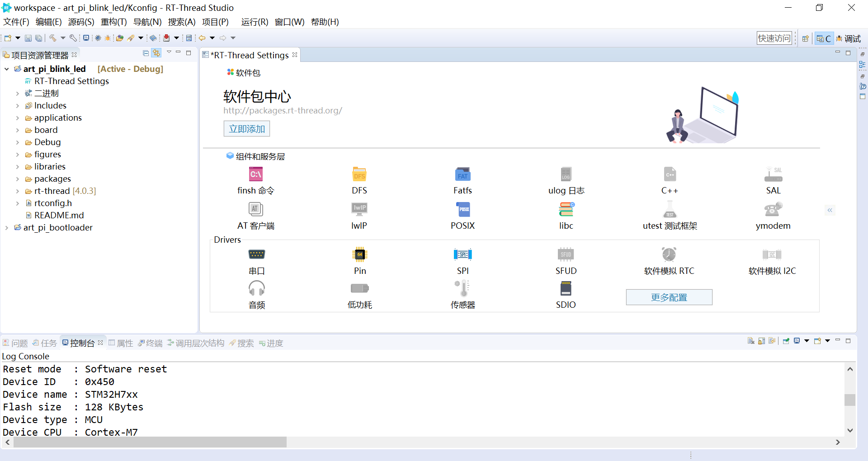Open the 文件(F) menu
The image size is (868, 461).
16,22
